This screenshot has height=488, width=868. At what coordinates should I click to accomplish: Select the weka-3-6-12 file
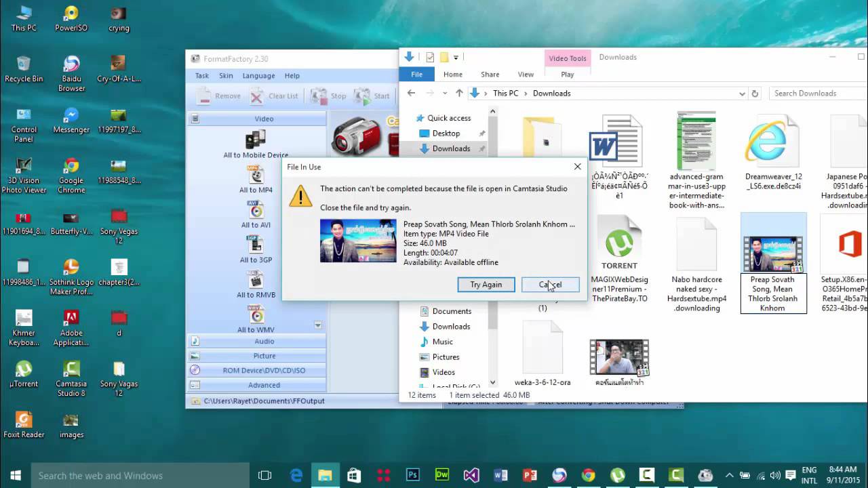[x=542, y=353]
